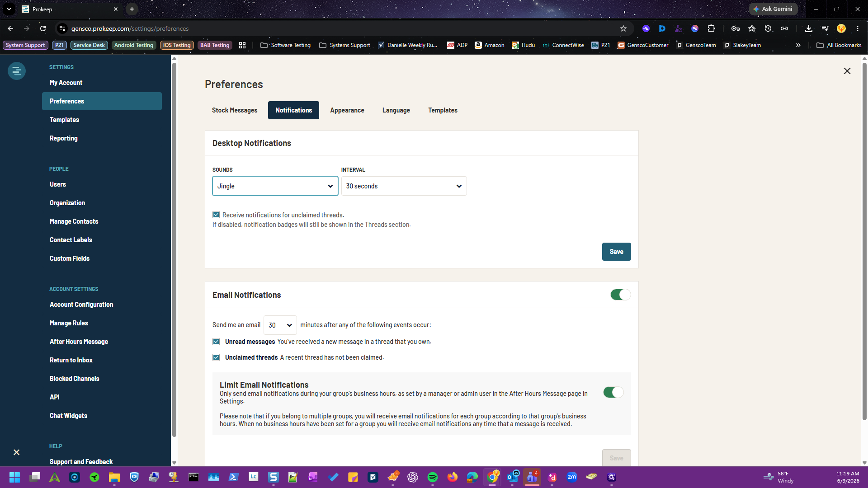The image size is (868, 488).
Task: Open Reporting in settings sidebar
Action: point(64,138)
